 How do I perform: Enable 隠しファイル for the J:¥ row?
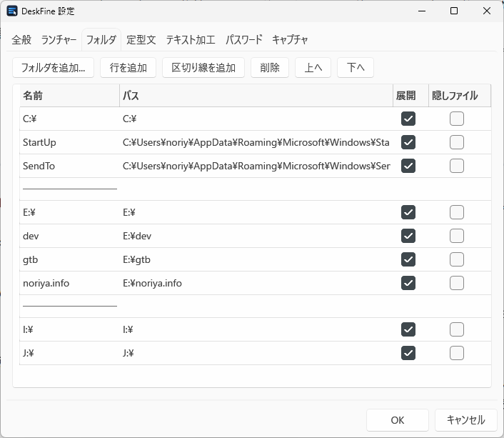pos(457,353)
